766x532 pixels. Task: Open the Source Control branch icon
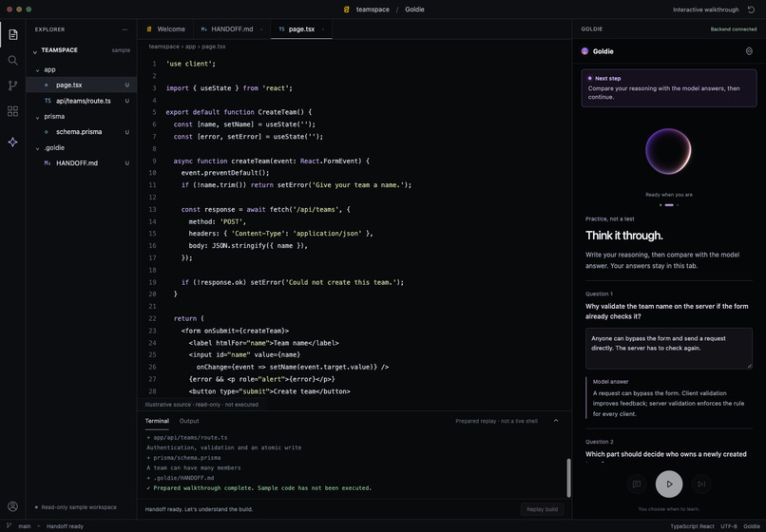12,85
